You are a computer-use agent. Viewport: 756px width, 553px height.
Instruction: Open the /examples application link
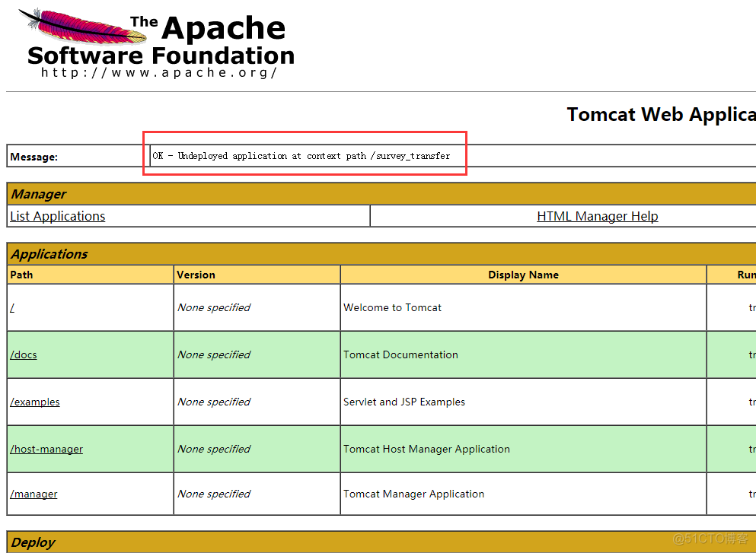click(x=35, y=402)
